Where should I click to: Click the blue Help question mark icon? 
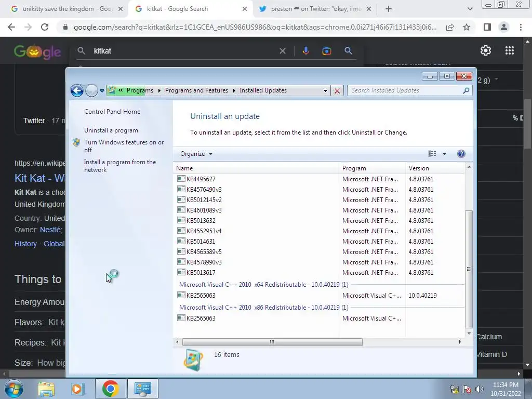[x=461, y=154]
